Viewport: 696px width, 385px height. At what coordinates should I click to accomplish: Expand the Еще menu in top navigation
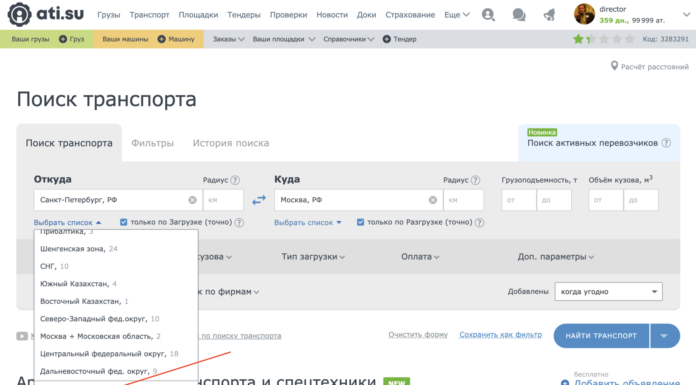(x=457, y=15)
